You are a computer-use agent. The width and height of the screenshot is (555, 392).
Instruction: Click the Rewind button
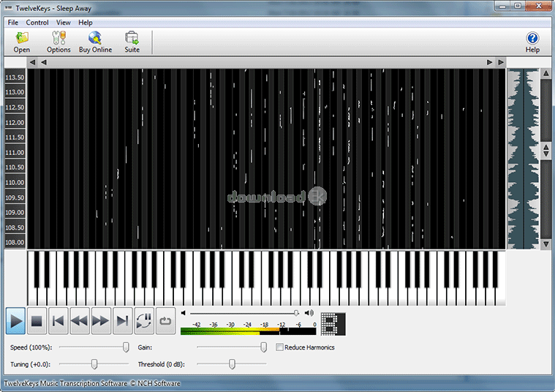click(80, 321)
